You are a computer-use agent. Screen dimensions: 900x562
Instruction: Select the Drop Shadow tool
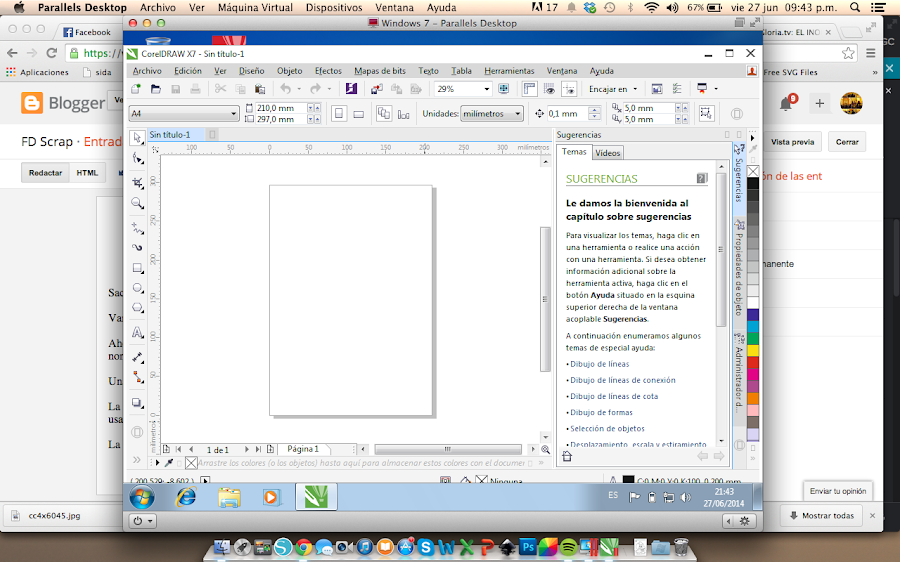click(137, 402)
